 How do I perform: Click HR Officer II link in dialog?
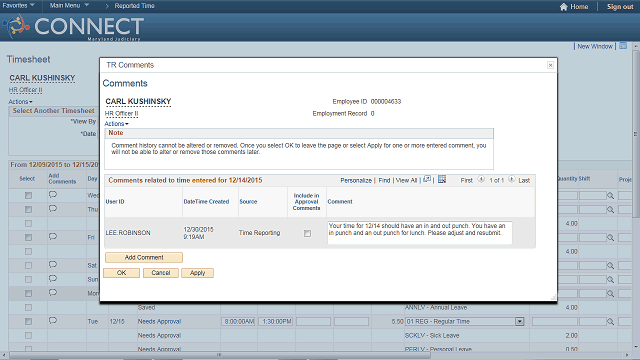click(122, 113)
